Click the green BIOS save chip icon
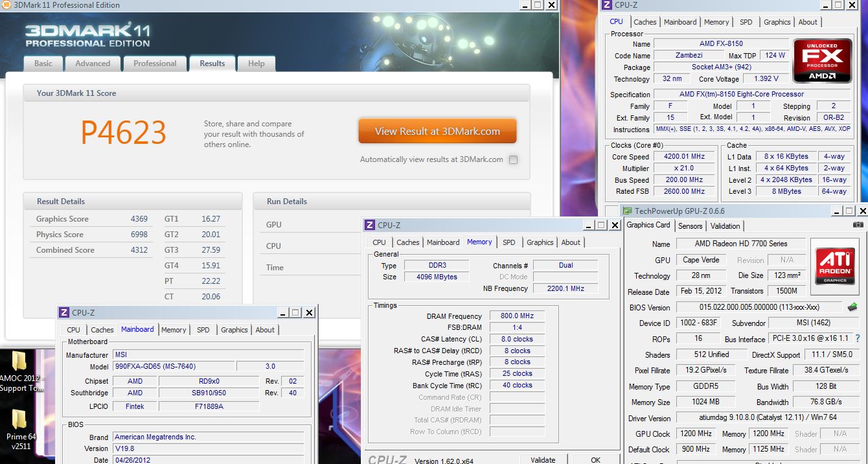Viewport: 868px width, 464px height. click(x=852, y=307)
